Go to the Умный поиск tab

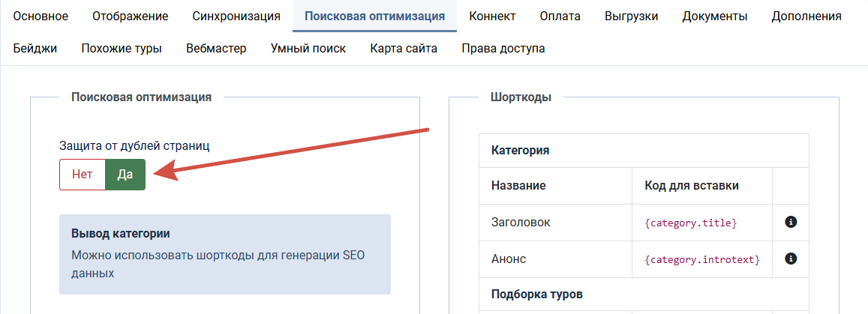[x=308, y=49]
